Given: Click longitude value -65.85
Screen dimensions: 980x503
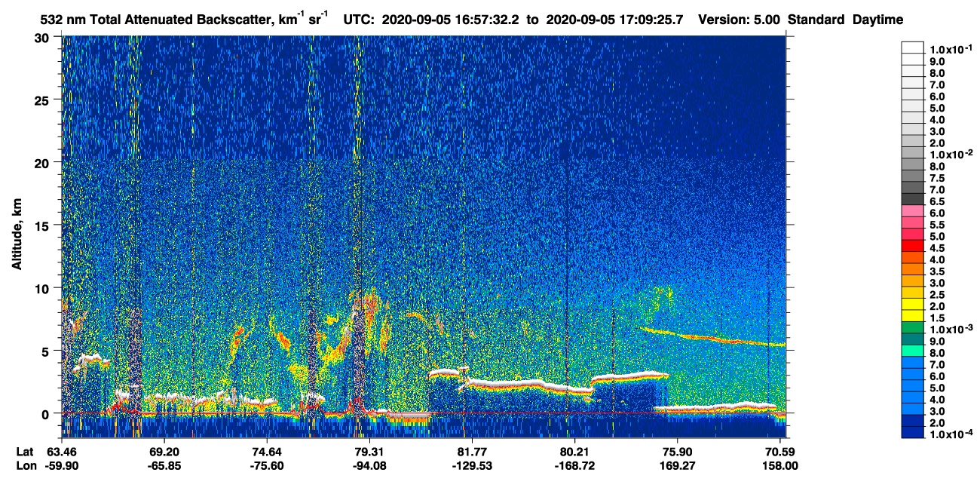Looking at the screenshot, I should coord(164,466).
